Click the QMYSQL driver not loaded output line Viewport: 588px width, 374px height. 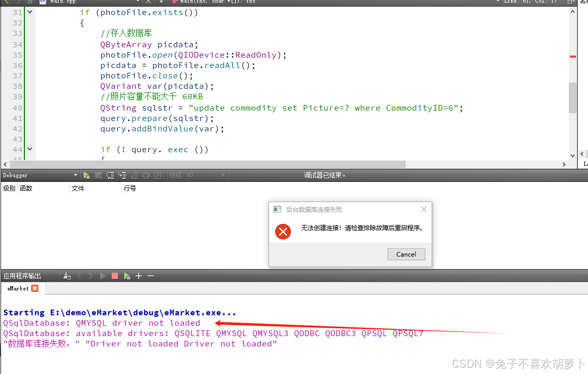pyautogui.click(x=102, y=323)
